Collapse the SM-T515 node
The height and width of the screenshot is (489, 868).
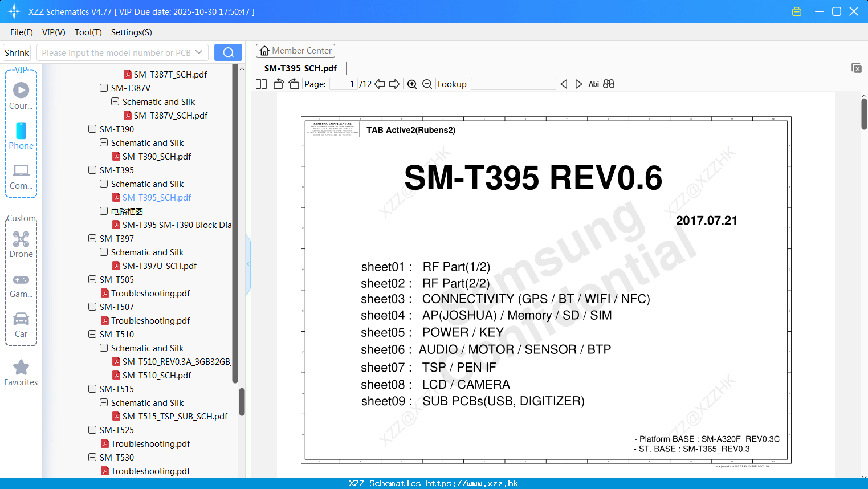(92, 389)
